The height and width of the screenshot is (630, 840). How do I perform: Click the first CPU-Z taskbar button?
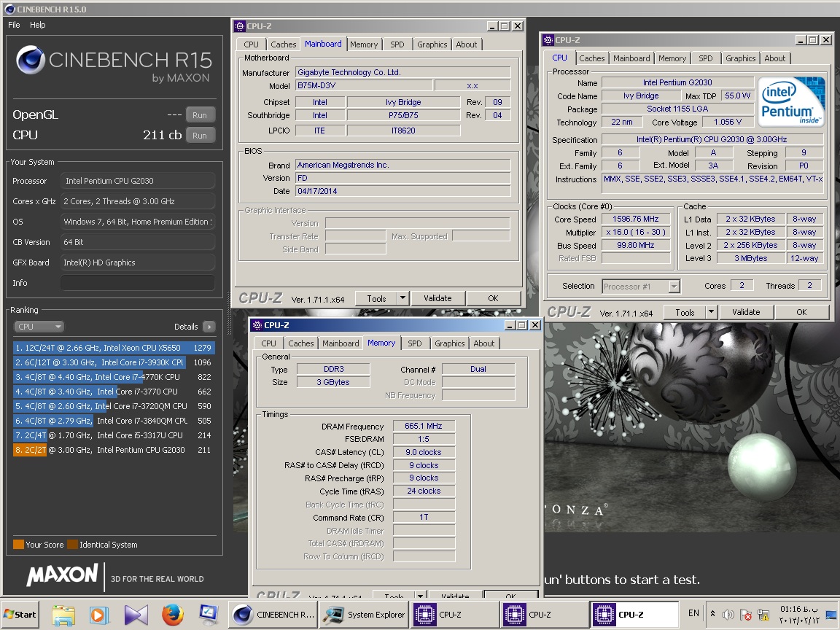click(454, 615)
